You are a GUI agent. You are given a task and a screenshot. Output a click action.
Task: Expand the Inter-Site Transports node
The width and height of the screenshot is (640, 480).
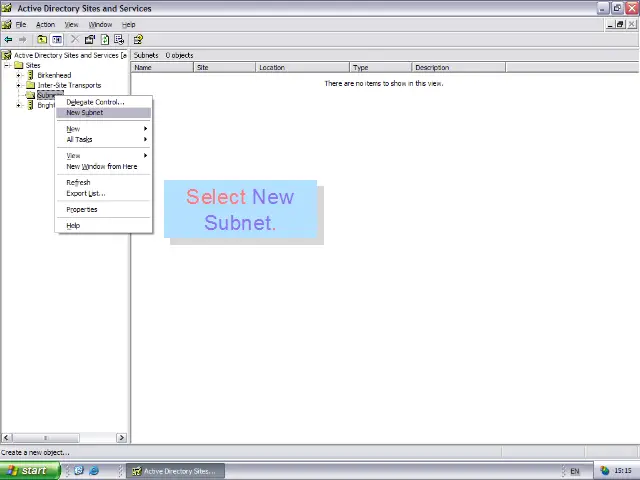pyautogui.click(x=19, y=85)
